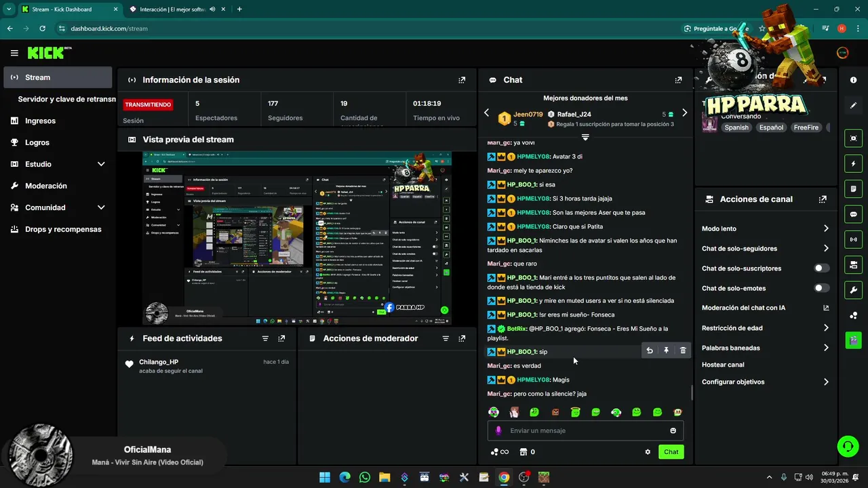Click the green support headset button
The height and width of the screenshot is (488, 868).
[x=848, y=446]
